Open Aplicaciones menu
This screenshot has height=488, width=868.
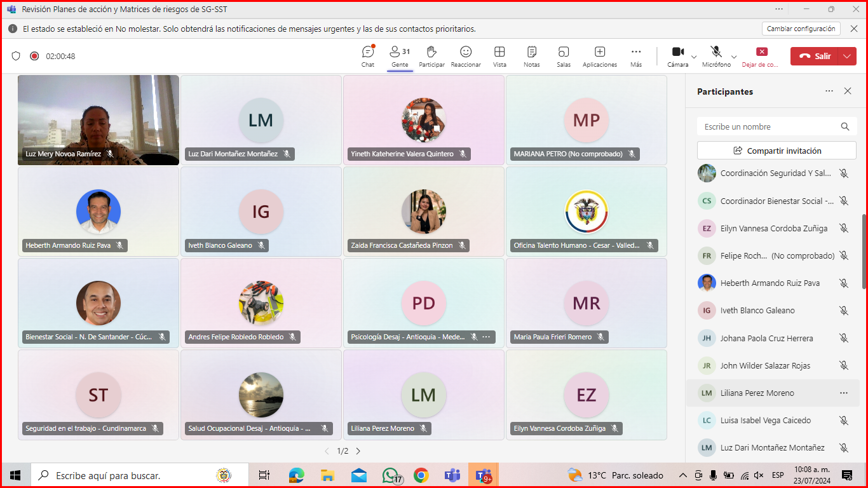click(x=600, y=56)
